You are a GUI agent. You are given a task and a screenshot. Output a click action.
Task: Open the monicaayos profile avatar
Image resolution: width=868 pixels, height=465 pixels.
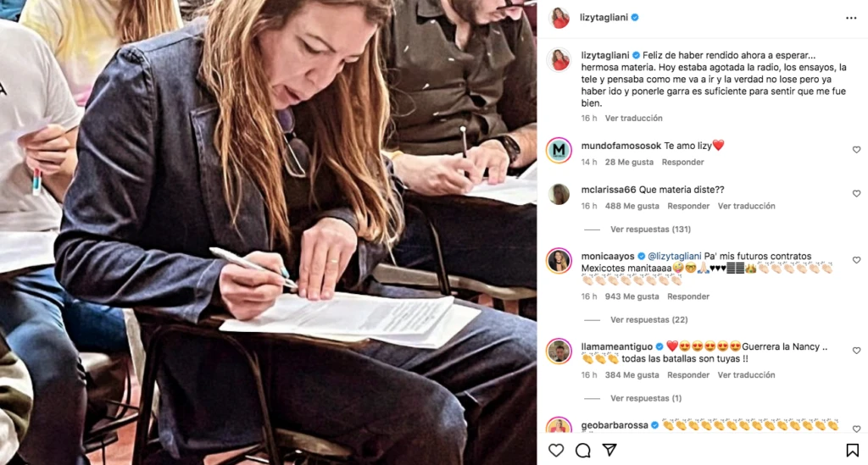click(559, 260)
